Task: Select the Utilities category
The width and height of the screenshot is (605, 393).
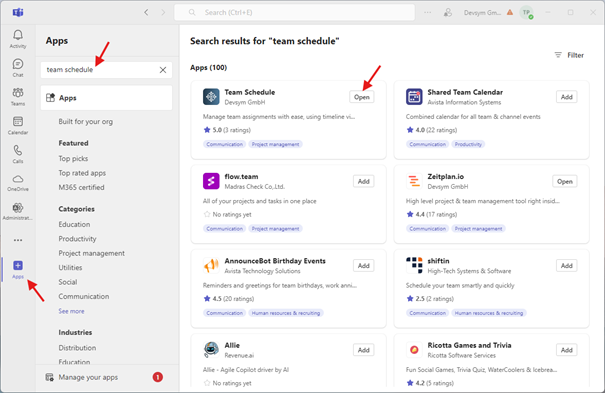Action: [70, 268]
